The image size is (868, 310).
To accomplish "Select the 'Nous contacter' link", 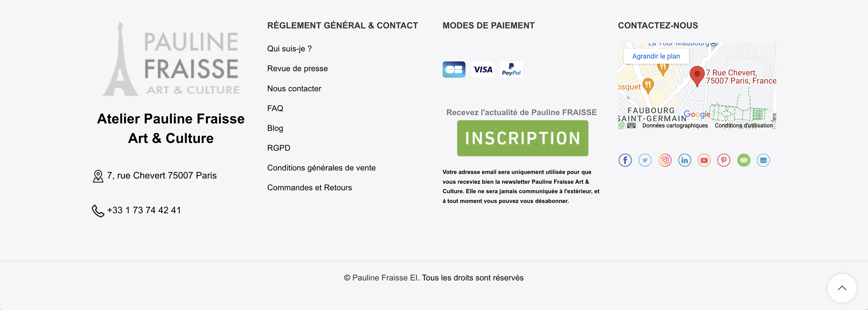I will (294, 89).
